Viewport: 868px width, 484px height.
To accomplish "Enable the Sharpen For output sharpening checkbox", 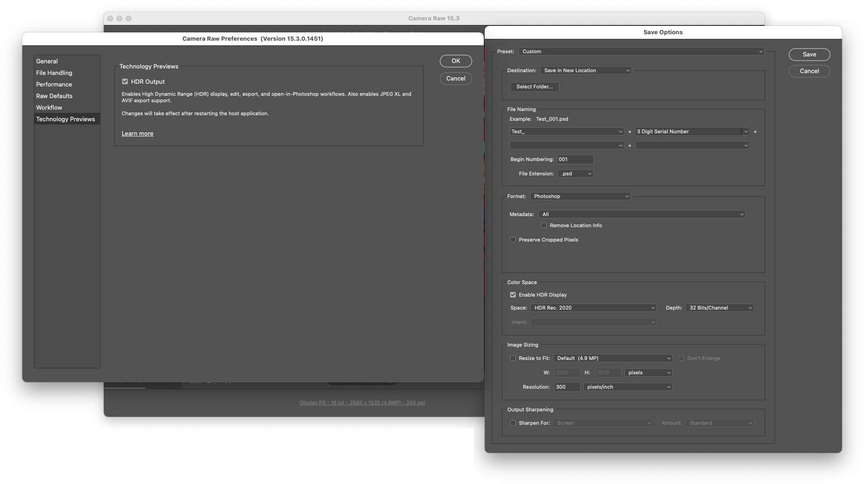I will click(x=513, y=422).
